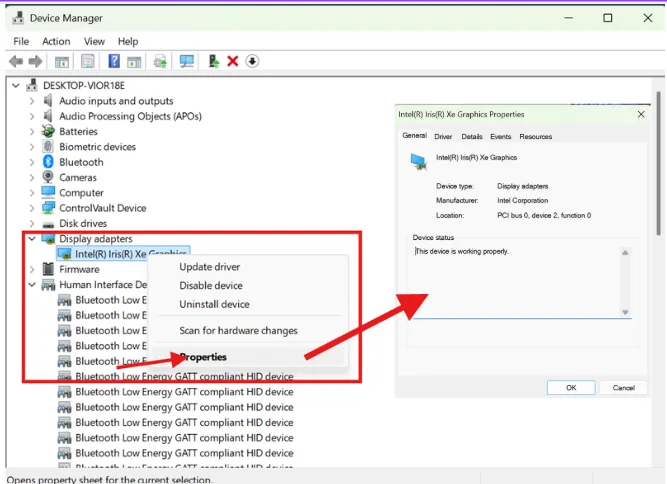Switch to the Resources tab
This screenshot has height=484, width=667.
pos(536,137)
